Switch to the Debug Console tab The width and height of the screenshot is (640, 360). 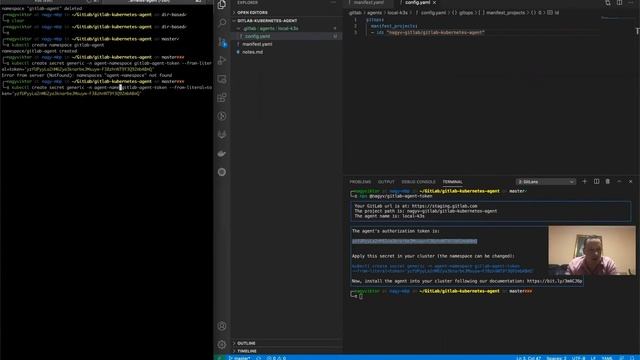(x=418, y=182)
